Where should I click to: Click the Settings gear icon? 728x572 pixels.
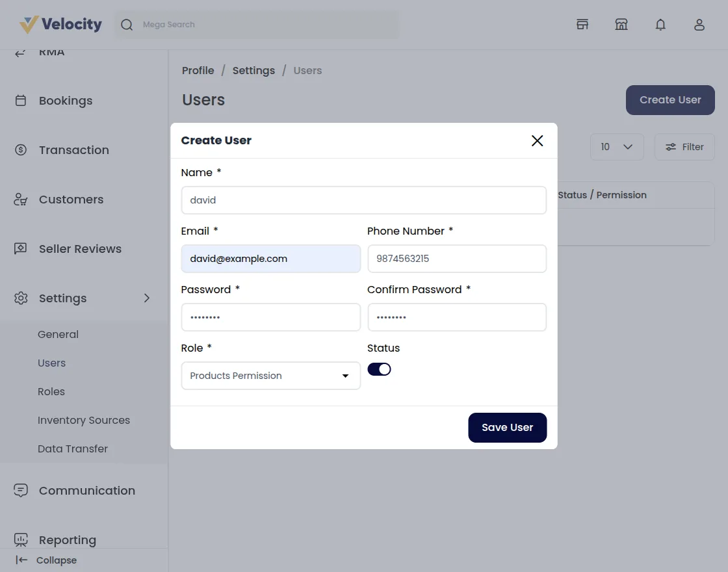[x=20, y=298]
